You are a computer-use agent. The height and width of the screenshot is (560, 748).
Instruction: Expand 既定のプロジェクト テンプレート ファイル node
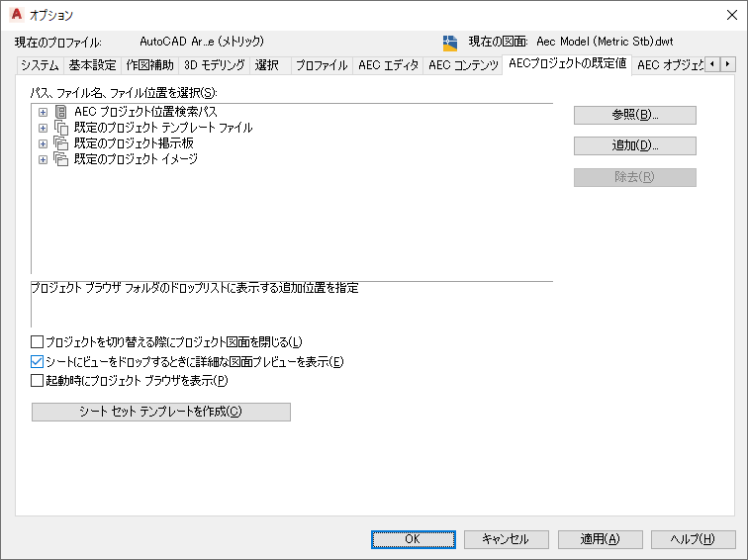43,128
